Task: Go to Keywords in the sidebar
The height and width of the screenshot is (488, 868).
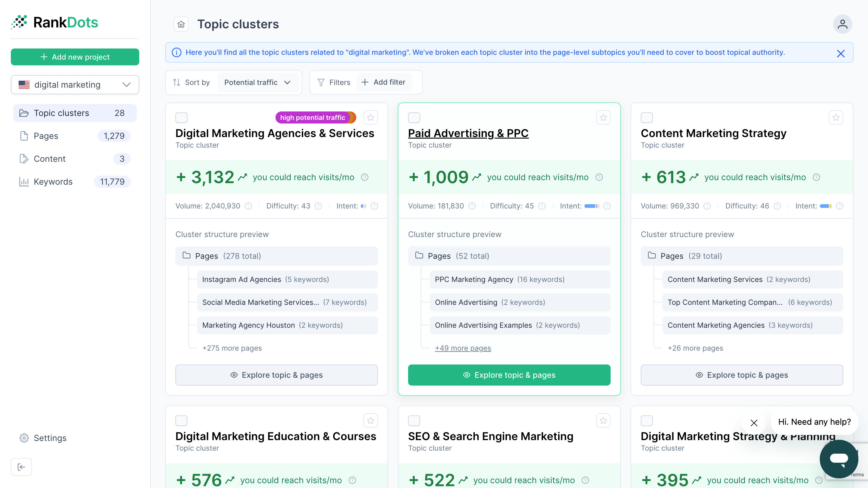Action: [x=53, y=182]
